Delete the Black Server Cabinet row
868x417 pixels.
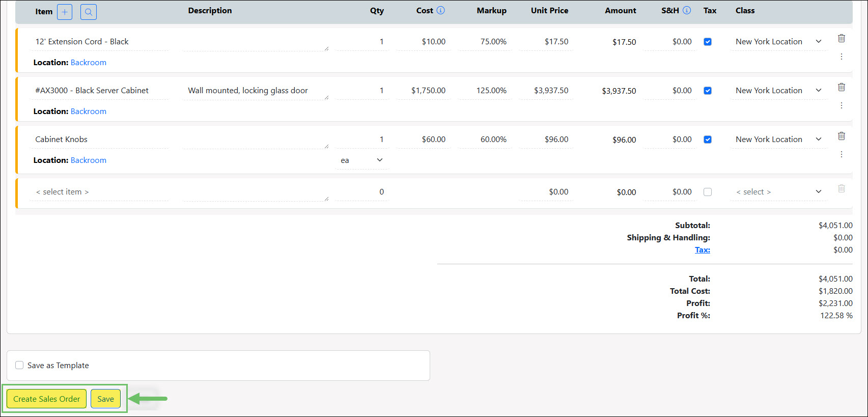pos(842,87)
